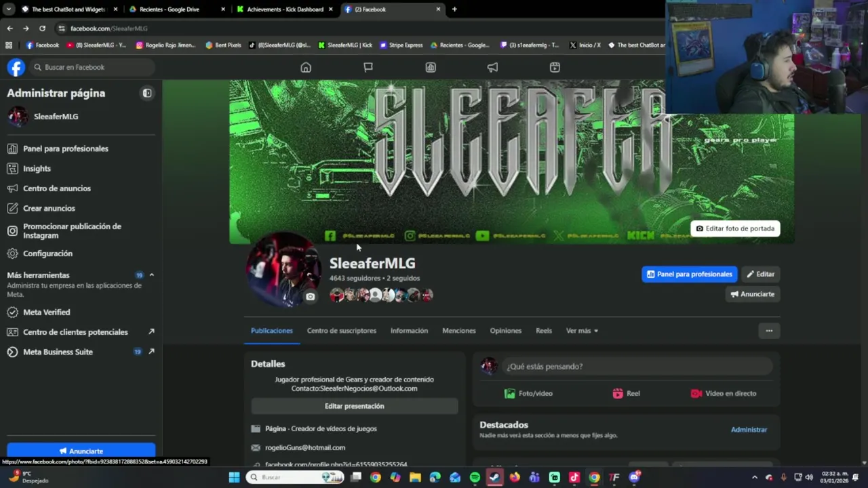Viewport: 868px width, 488px height.
Task: Open the three-dots menu beside profile tabs
Action: coord(769,331)
